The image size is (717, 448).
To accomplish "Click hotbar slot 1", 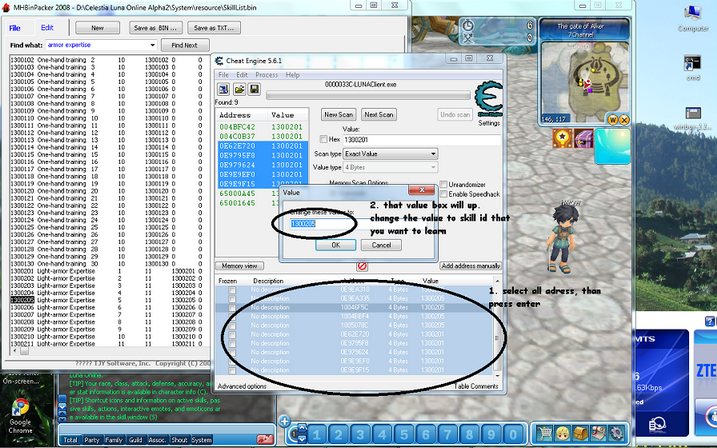I will (316, 434).
